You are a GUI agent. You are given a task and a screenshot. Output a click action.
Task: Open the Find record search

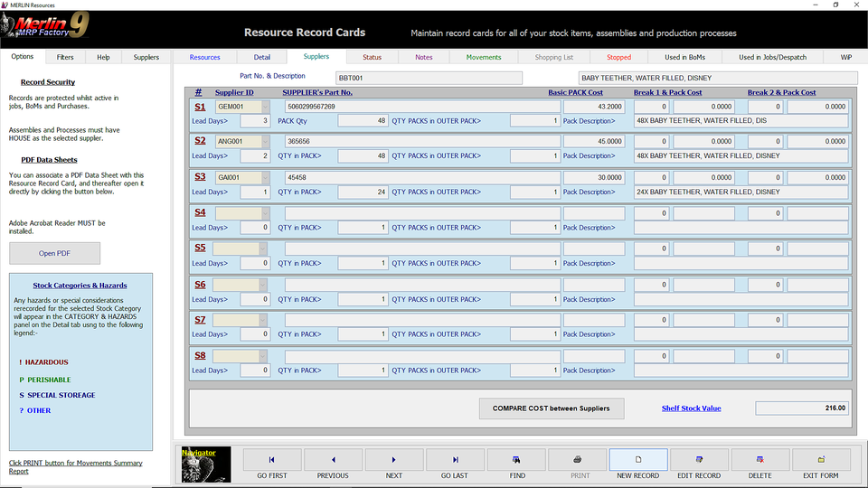[516, 465]
